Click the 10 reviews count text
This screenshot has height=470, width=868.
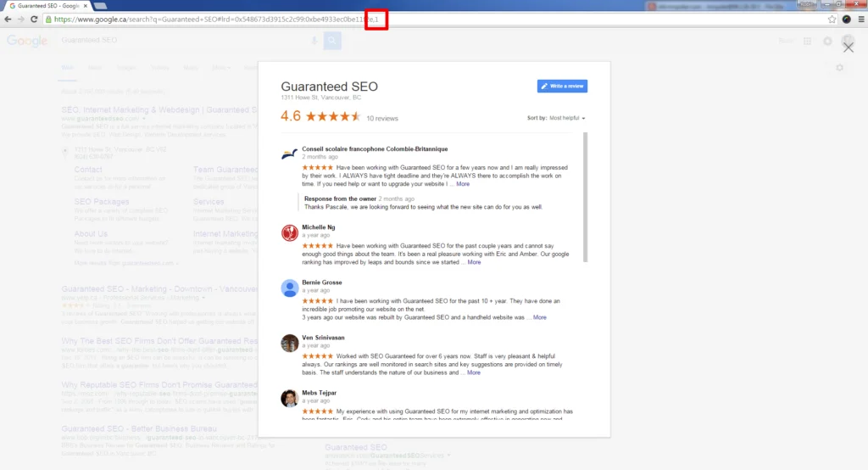coord(382,119)
